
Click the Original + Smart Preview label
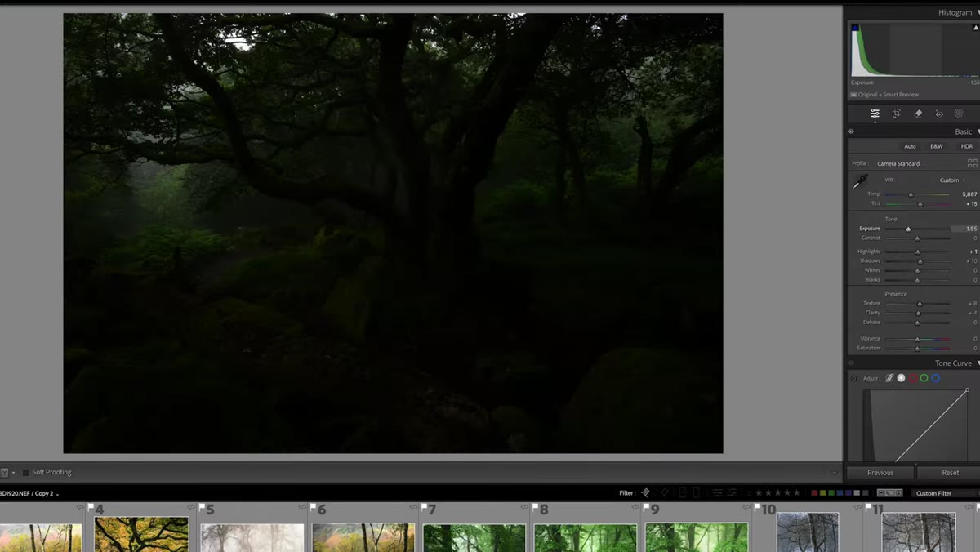point(888,95)
